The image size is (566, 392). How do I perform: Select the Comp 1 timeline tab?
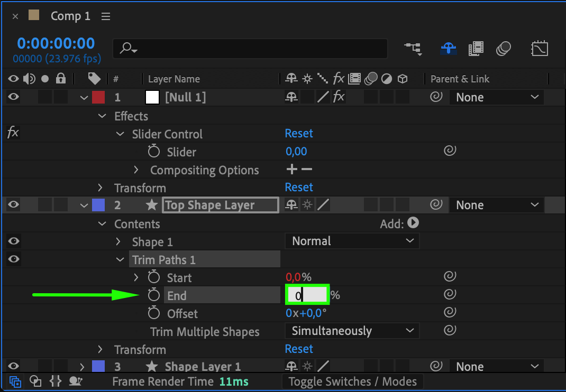(x=70, y=16)
